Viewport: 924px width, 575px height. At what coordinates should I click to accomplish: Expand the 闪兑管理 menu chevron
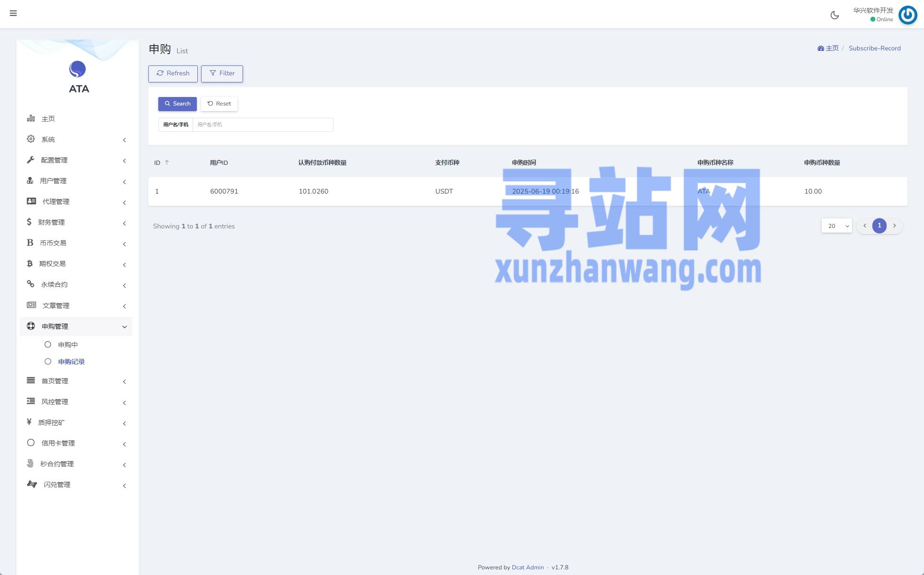(124, 486)
